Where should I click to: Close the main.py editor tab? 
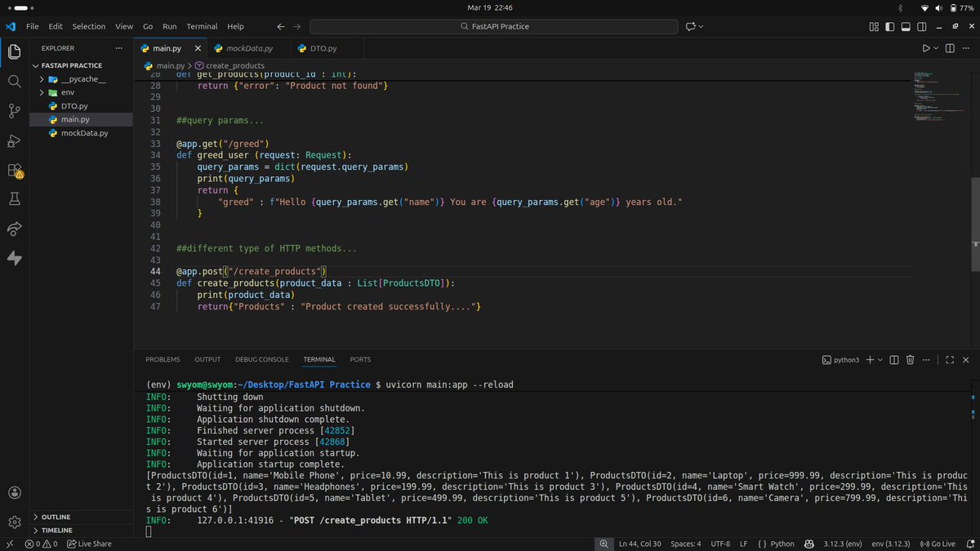point(198,48)
